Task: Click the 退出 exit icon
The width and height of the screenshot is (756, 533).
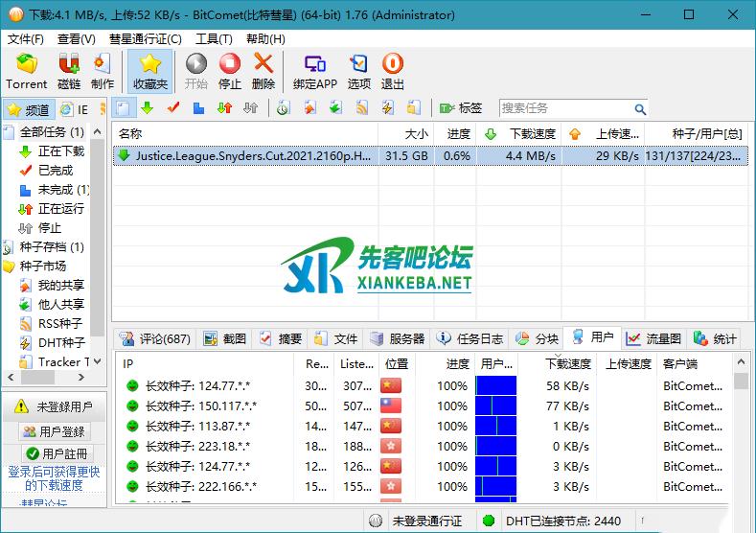Action: [x=393, y=71]
